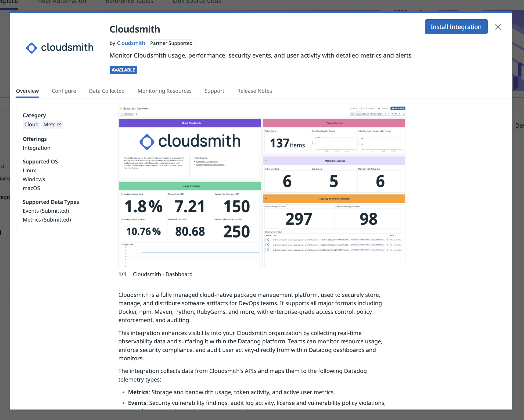Collapse the Token Overview section chevron

pyautogui.click(x=266, y=123)
